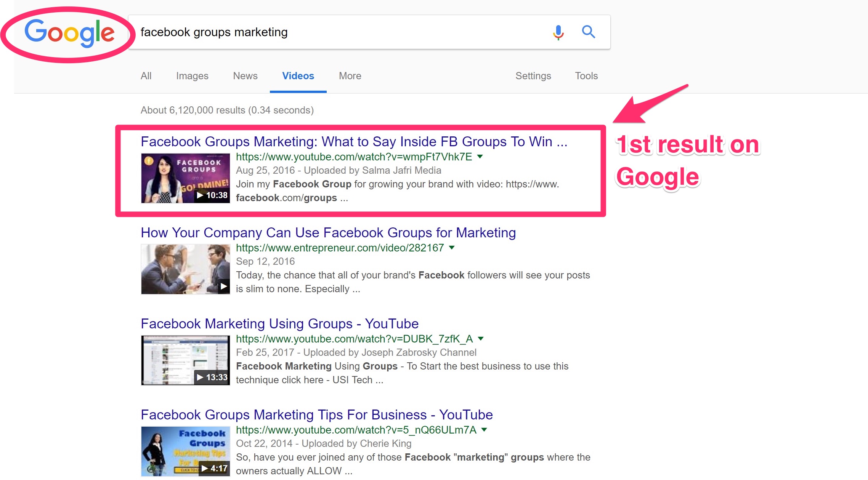The height and width of the screenshot is (480, 868).
Task: Click the URL https://www.entrepreneur.com/video/282167
Action: coord(340,248)
